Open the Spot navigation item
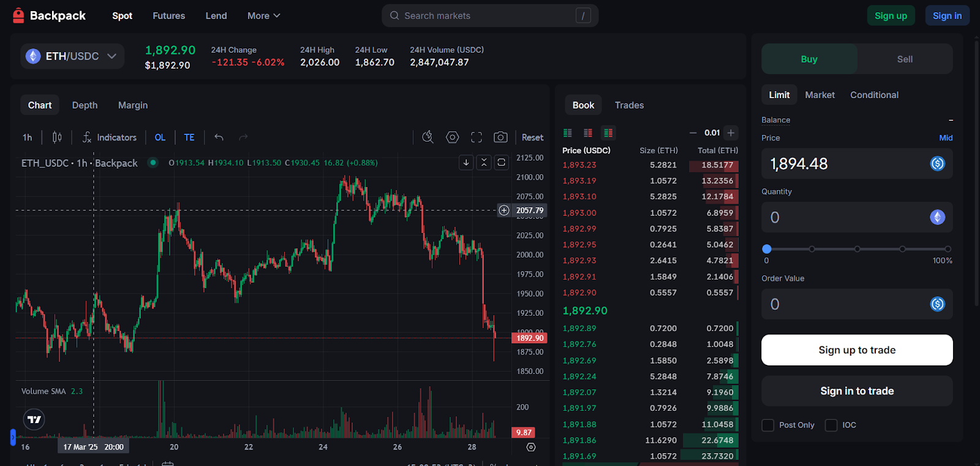The height and width of the screenshot is (466, 980). pyautogui.click(x=123, y=16)
